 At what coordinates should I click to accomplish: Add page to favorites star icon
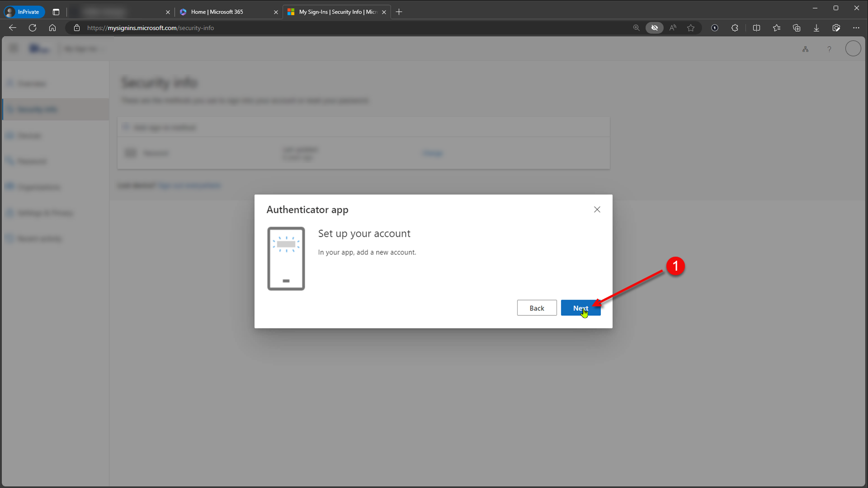pos(691,28)
